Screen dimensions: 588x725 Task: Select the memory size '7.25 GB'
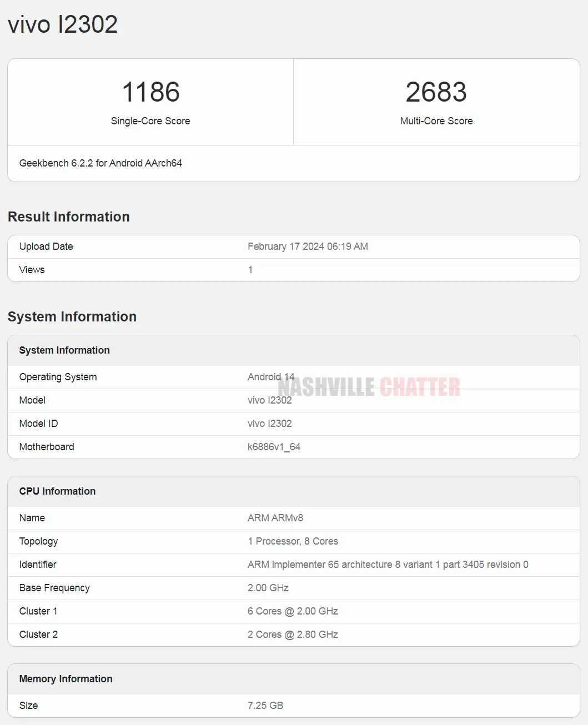265,706
